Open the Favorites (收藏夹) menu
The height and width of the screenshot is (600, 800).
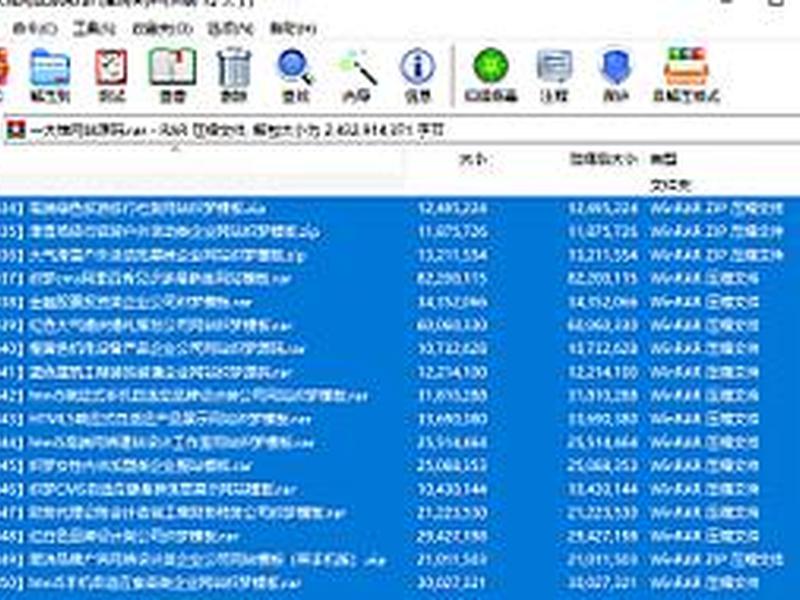[x=162, y=29]
